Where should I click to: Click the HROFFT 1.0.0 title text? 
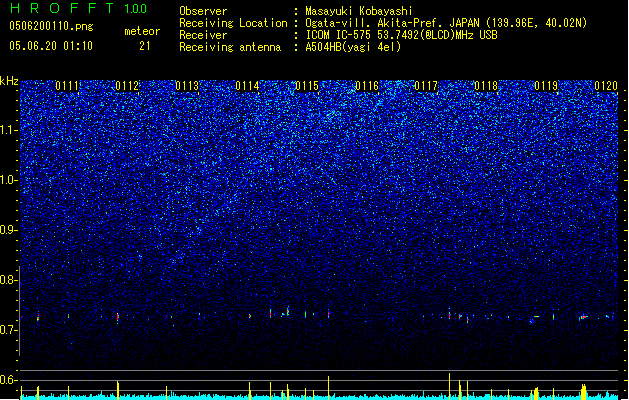click(x=78, y=8)
